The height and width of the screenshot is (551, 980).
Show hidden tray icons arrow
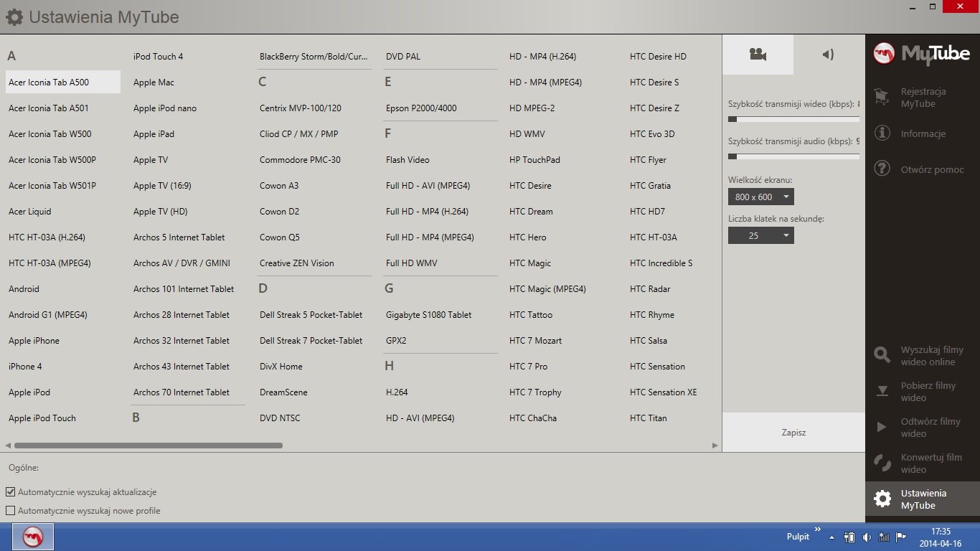832,537
